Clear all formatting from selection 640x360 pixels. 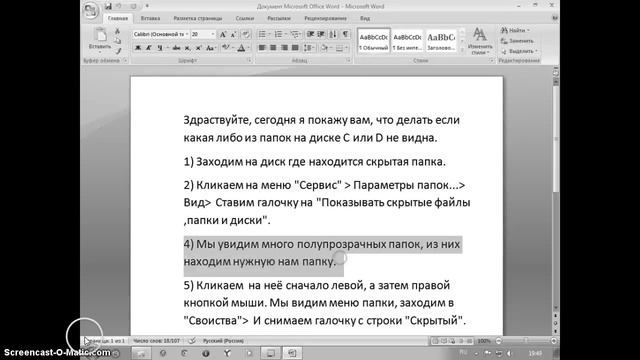coord(245,35)
